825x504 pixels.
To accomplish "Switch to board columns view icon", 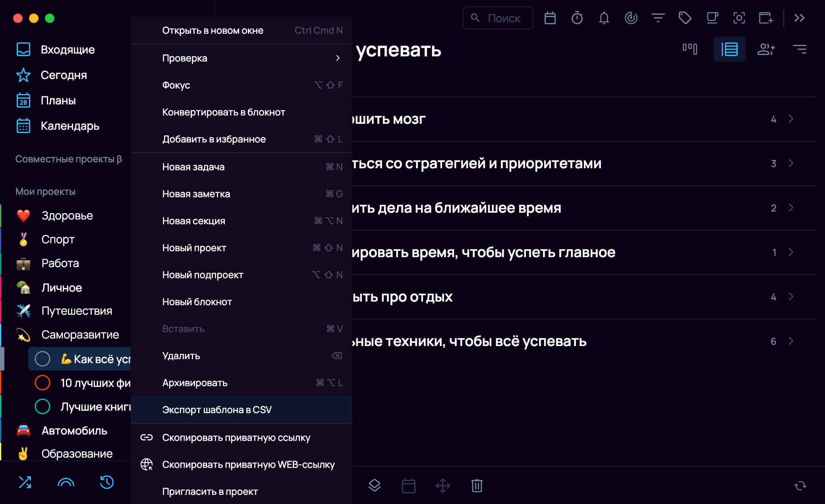I will point(690,49).
